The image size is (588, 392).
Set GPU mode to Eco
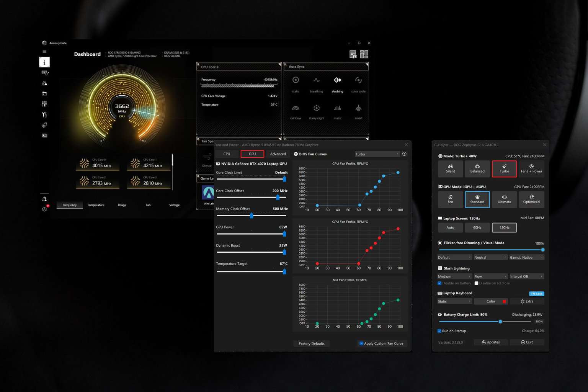coord(450,199)
